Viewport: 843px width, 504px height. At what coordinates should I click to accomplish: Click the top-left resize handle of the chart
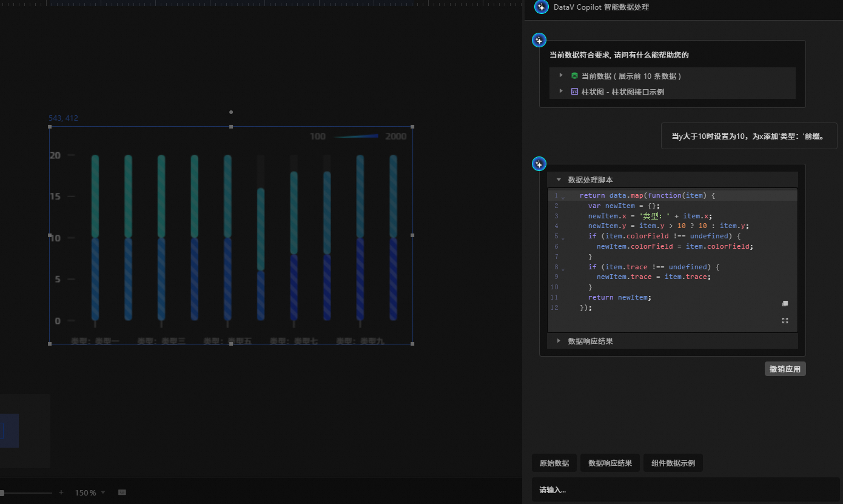pos(50,127)
